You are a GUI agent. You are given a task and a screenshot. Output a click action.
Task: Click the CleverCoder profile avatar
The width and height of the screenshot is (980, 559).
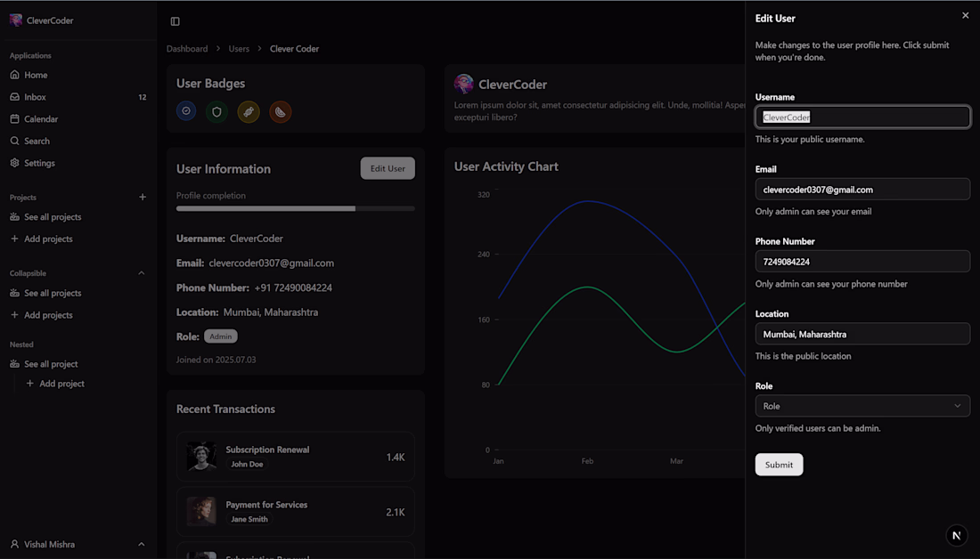point(464,84)
